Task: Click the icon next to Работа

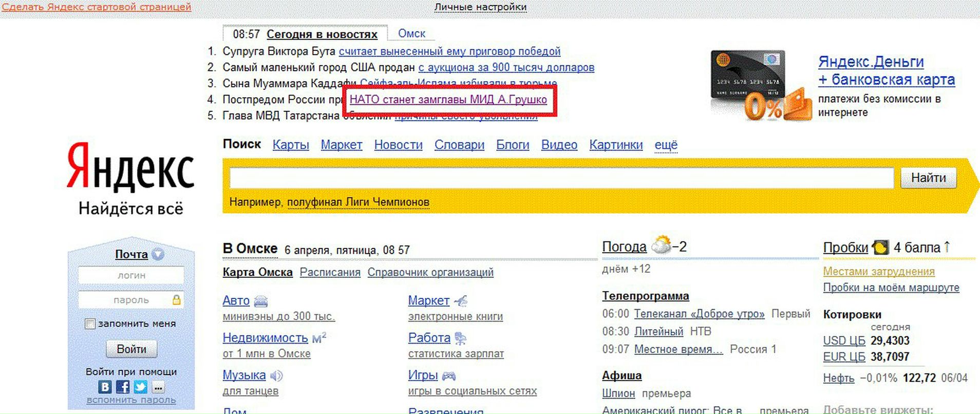Action: pos(461,338)
